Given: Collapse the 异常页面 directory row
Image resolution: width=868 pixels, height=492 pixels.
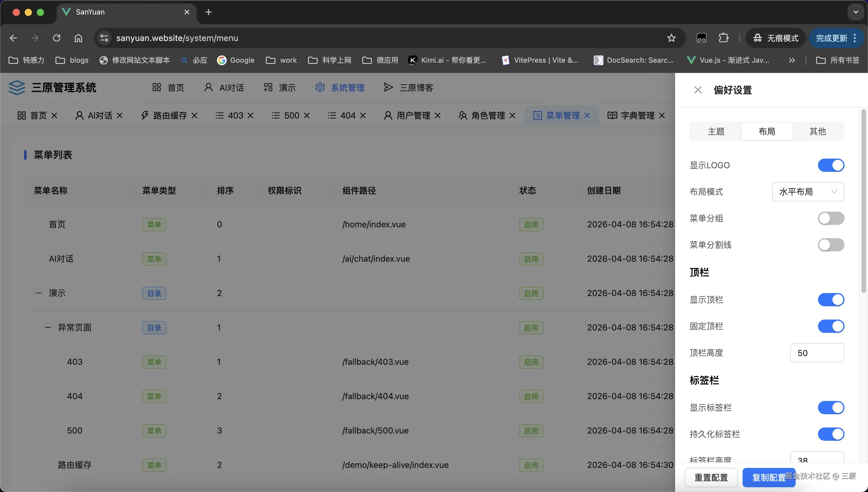Looking at the screenshot, I should tap(48, 327).
